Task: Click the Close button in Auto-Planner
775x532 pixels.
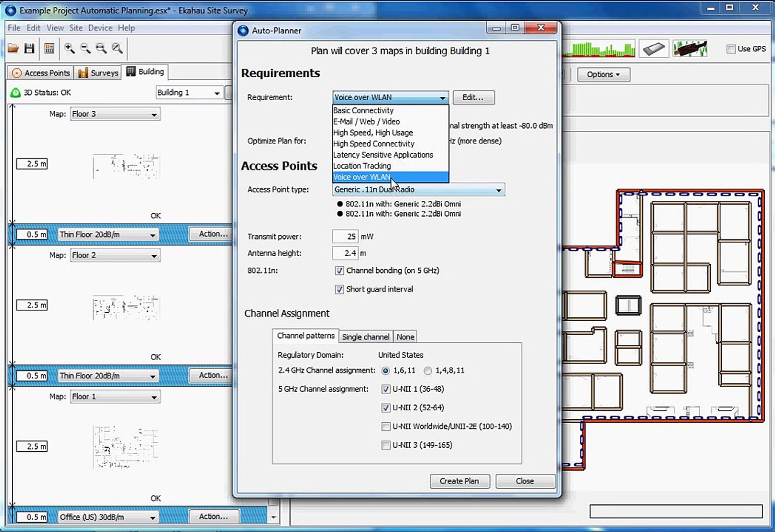Action: tap(525, 481)
